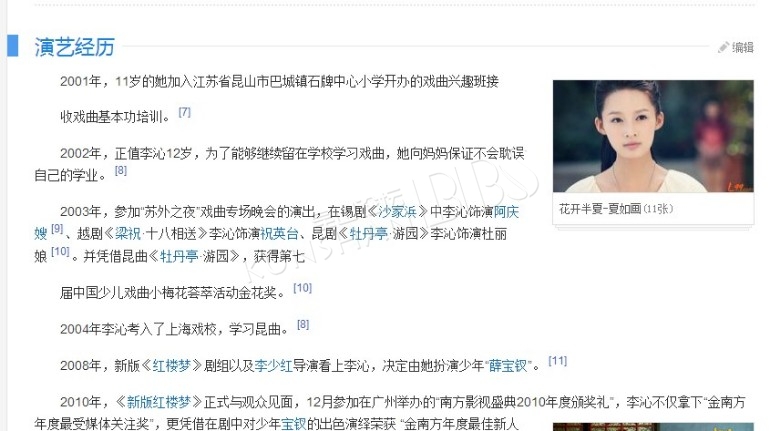780x431 pixels.
Task: Open the 花开半夏-夏如画 photo thumbnail
Action: (653, 136)
